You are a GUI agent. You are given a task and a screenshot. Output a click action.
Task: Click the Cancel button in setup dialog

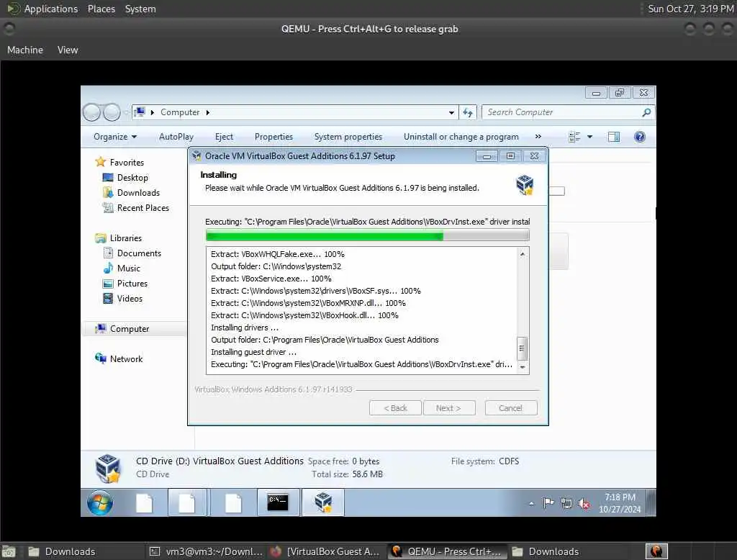click(x=510, y=408)
